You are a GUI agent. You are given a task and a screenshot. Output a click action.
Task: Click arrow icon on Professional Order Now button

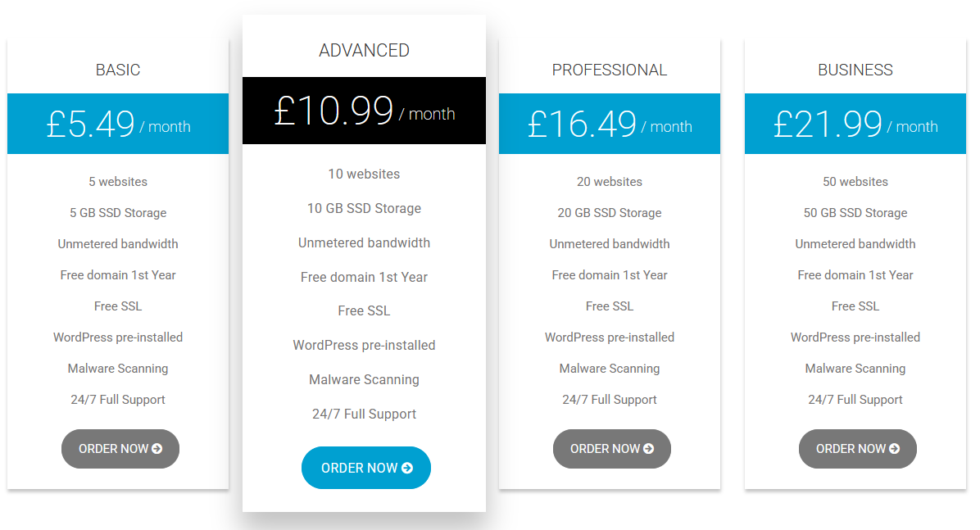[649, 449]
